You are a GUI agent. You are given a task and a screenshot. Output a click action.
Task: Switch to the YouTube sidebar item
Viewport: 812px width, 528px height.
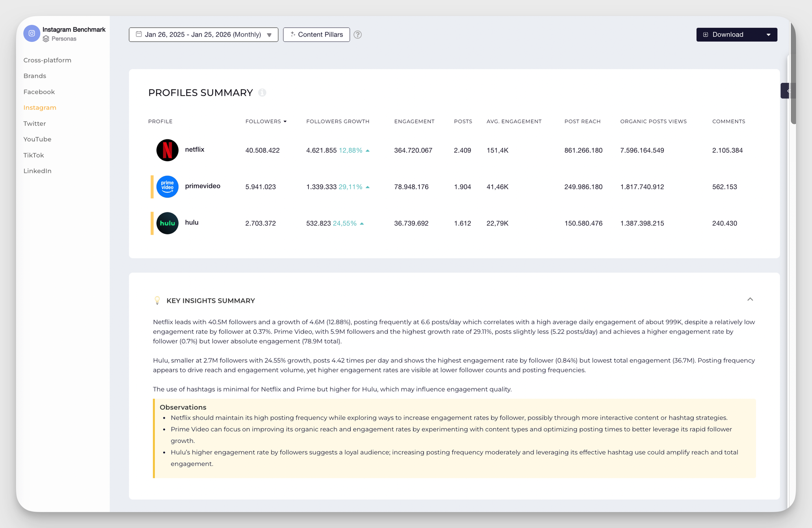click(37, 139)
